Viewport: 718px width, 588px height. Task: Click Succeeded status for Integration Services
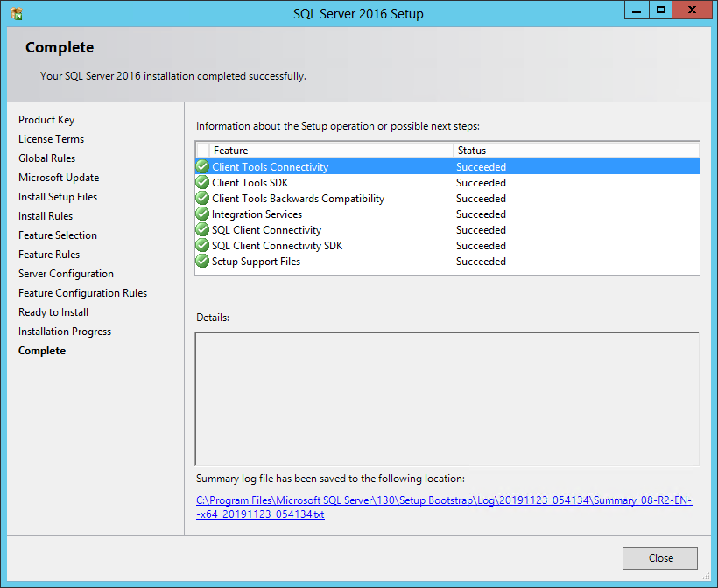point(481,214)
